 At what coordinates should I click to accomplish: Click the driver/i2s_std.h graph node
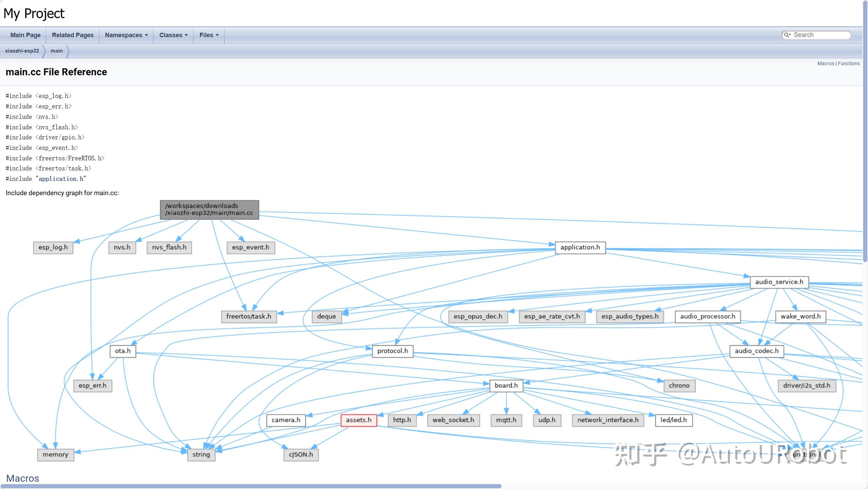[x=807, y=385]
